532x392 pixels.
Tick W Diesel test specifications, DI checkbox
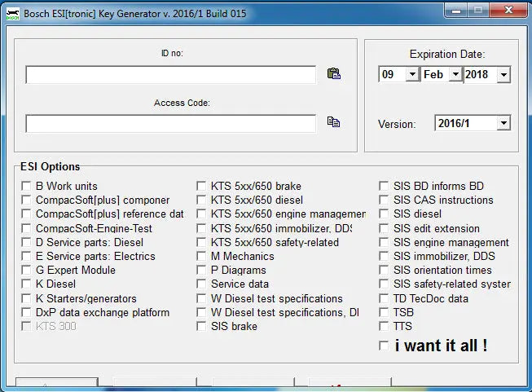(x=201, y=312)
